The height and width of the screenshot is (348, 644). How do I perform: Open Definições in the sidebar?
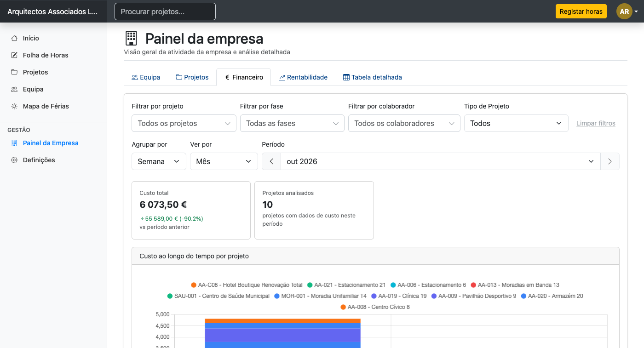[x=53, y=160]
